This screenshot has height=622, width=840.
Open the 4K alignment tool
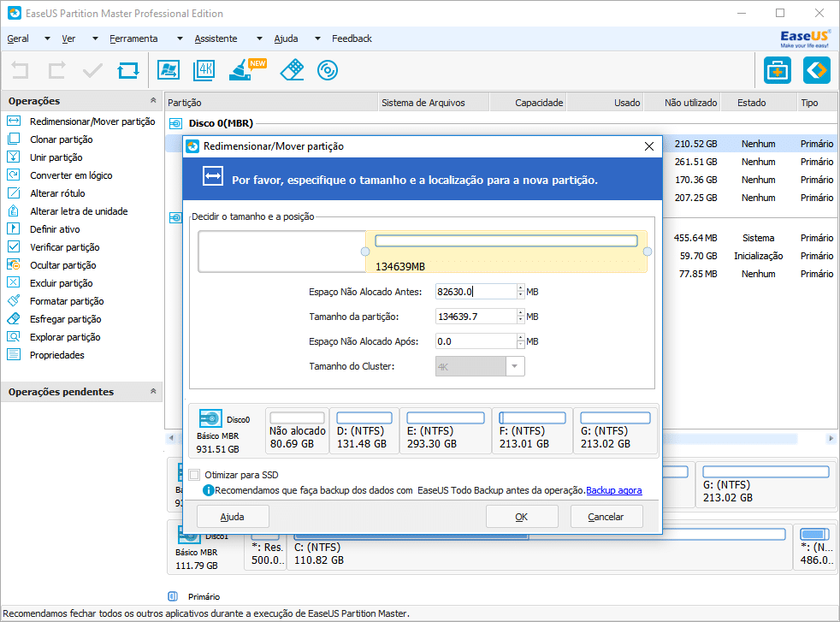(204, 70)
